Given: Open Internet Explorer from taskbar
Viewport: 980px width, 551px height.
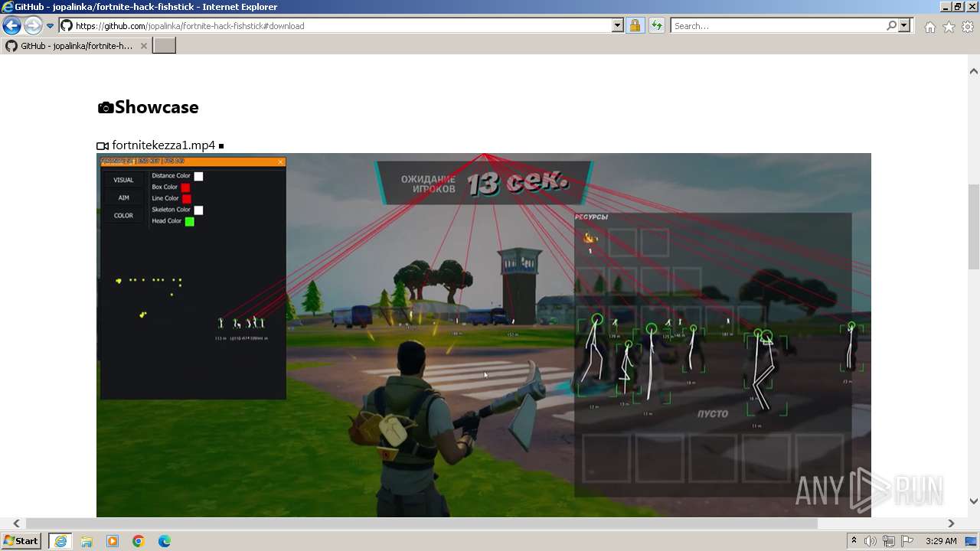Looking at the screenshot, I should (x=60, y=541).
